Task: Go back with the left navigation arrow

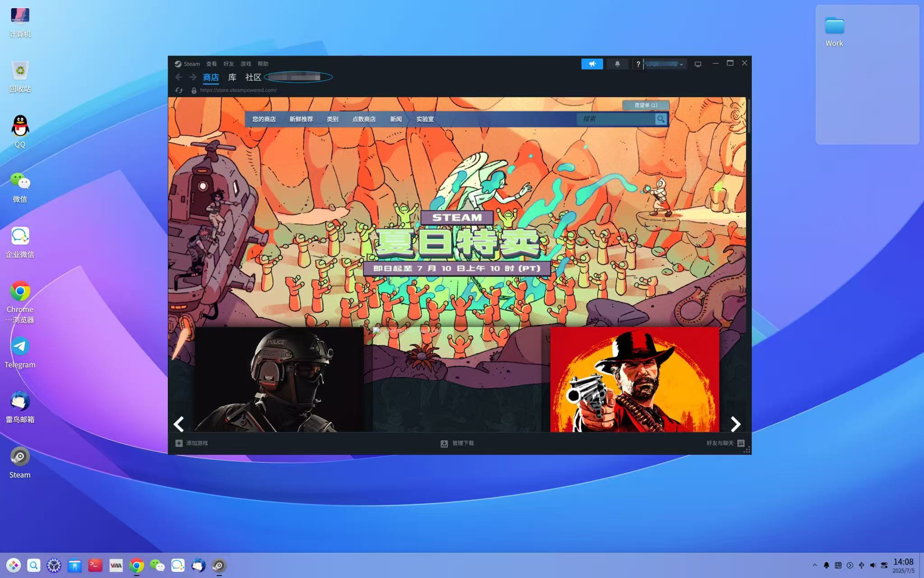Action: (x=179, y=77)
